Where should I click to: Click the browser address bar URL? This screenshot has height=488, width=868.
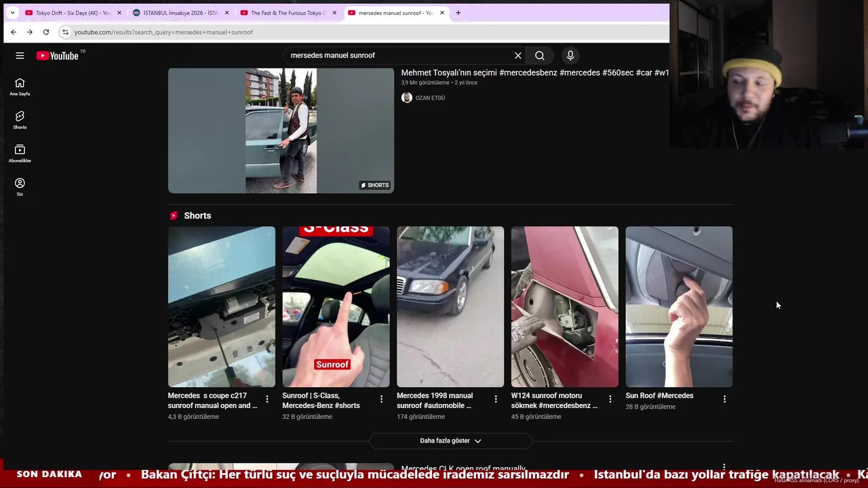163,32
